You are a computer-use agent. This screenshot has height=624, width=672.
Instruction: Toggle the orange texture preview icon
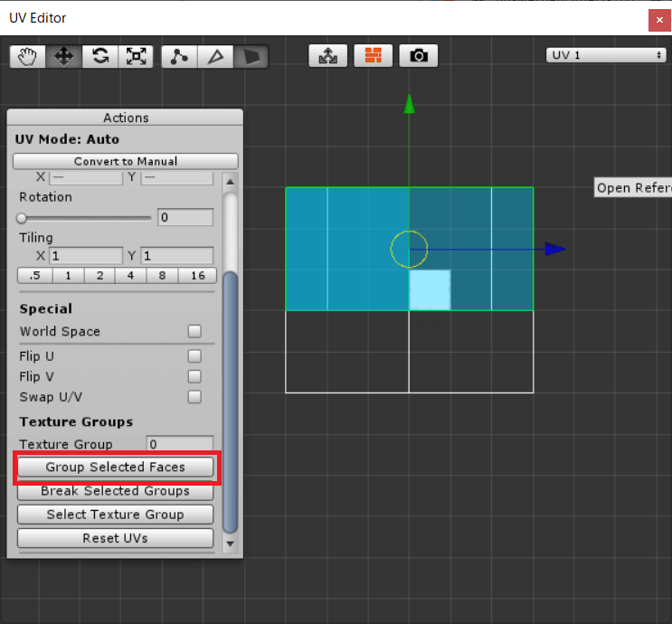pos(373,56)
